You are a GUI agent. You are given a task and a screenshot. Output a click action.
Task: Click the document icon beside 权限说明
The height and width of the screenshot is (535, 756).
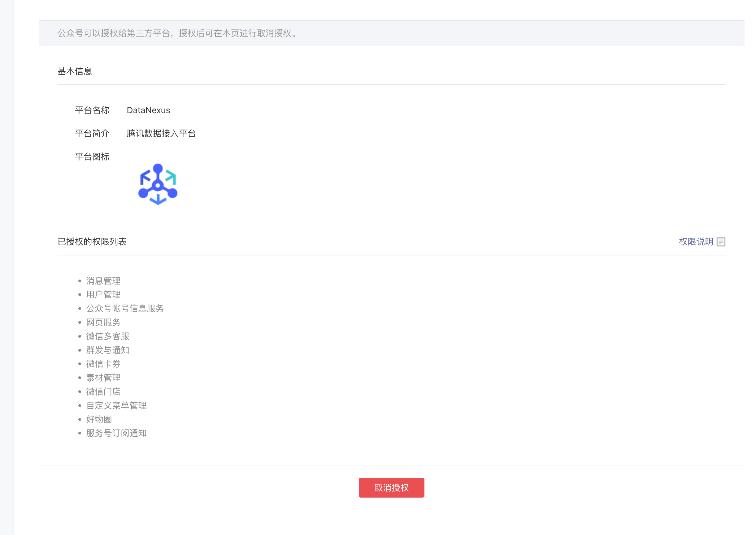click(x=721, y=242)
